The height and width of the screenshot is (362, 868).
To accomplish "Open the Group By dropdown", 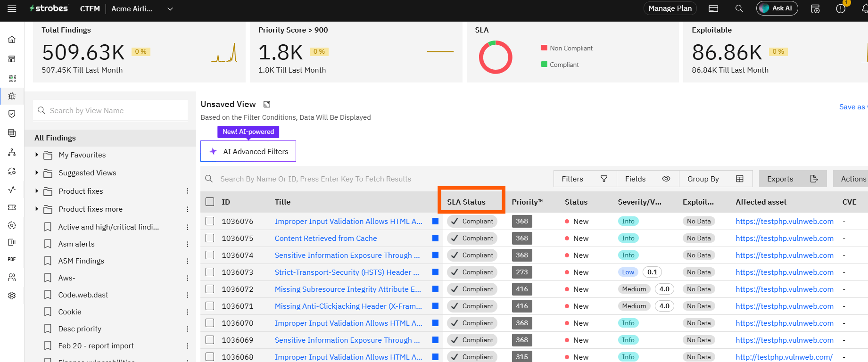I will click(x=715, y=179).
